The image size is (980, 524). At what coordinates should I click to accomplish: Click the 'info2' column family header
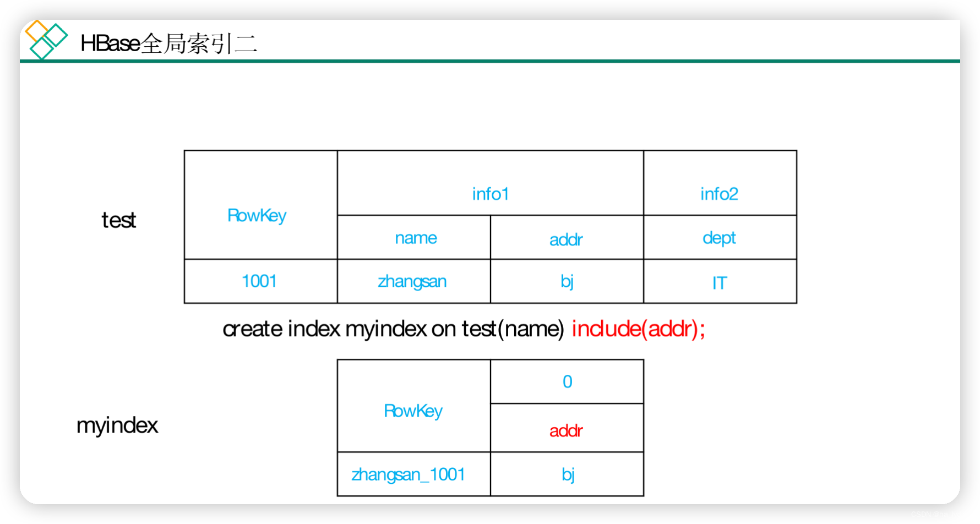coord(719,194)
